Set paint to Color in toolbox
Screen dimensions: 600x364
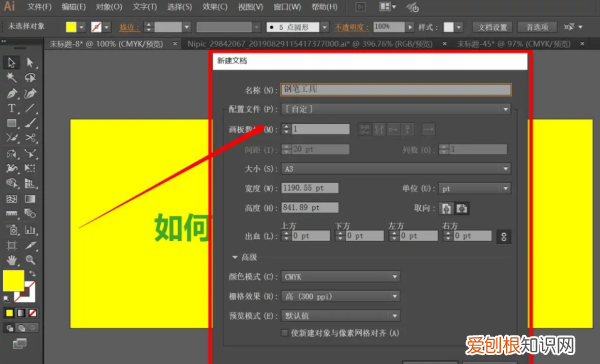point(9,313)
